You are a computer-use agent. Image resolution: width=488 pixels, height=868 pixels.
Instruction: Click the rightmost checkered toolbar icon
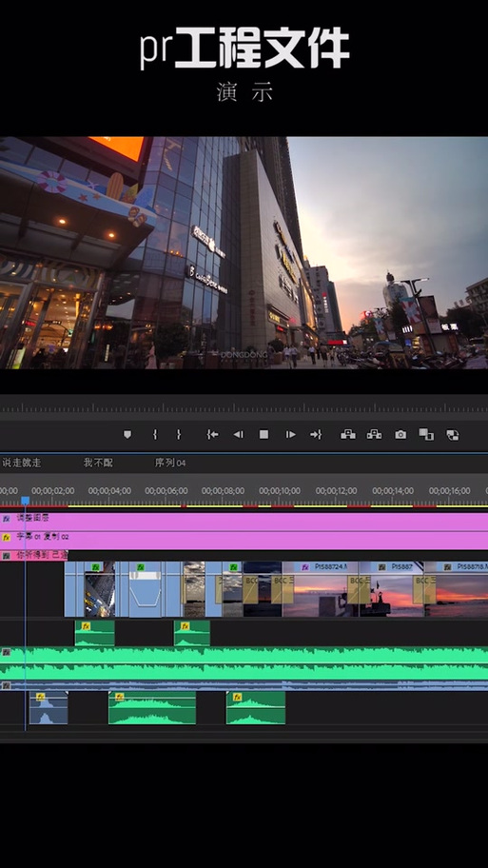(453, 435)
